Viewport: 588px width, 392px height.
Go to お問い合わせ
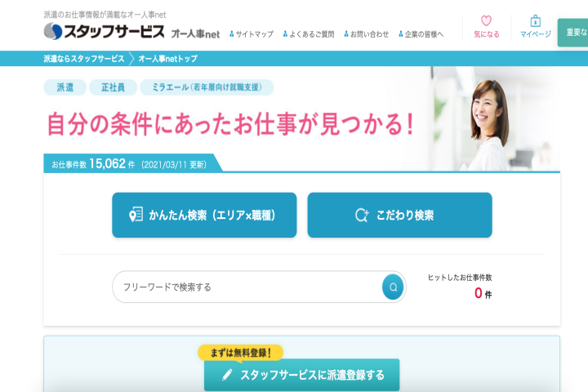(369, 34)
